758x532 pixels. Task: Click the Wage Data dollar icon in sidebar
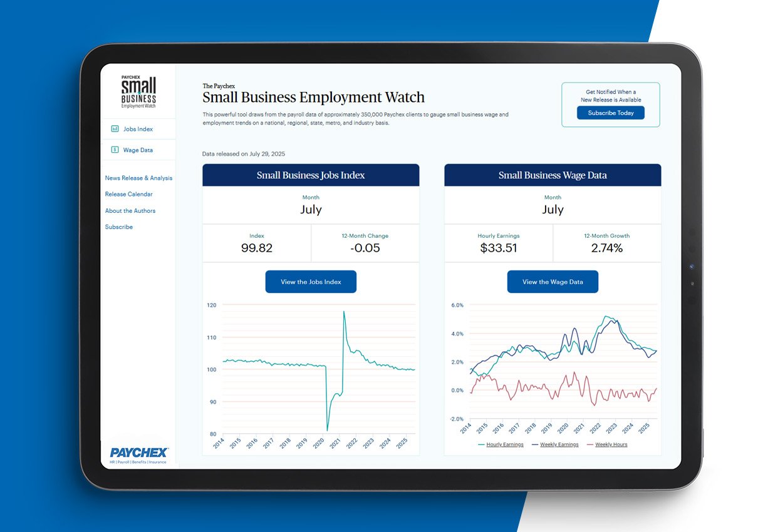click(115, 150)
